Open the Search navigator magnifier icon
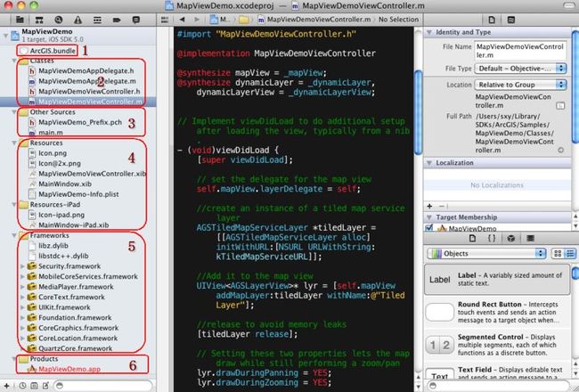Viewport: 579px width, 392px height. (58, 20)
